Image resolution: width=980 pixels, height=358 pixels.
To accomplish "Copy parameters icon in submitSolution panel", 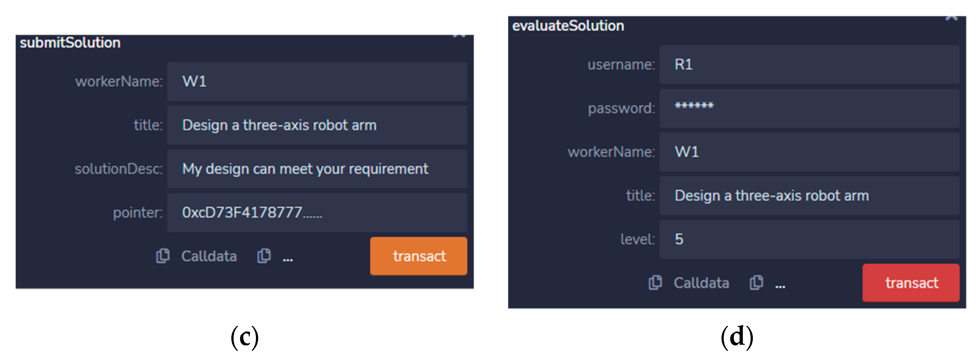I will (264, 256).
